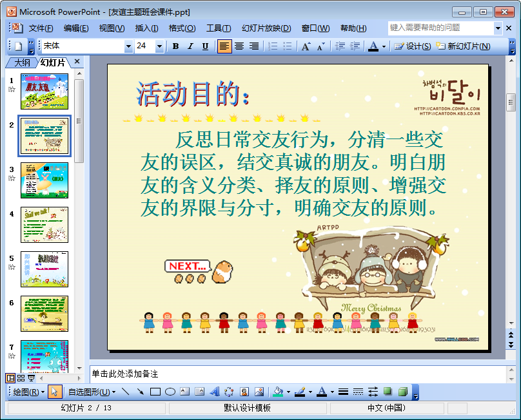Choose Line Style icon
Viewport: 521px width, 420px height.
pos(343,392)
